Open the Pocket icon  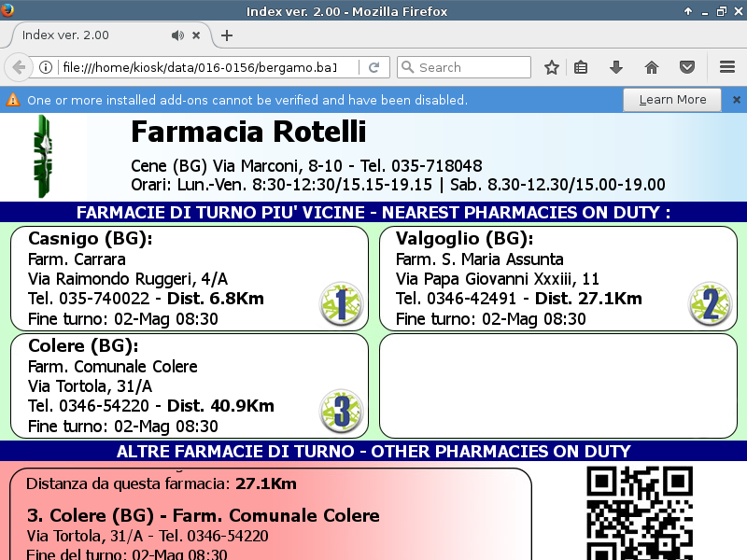pos(687,67)
